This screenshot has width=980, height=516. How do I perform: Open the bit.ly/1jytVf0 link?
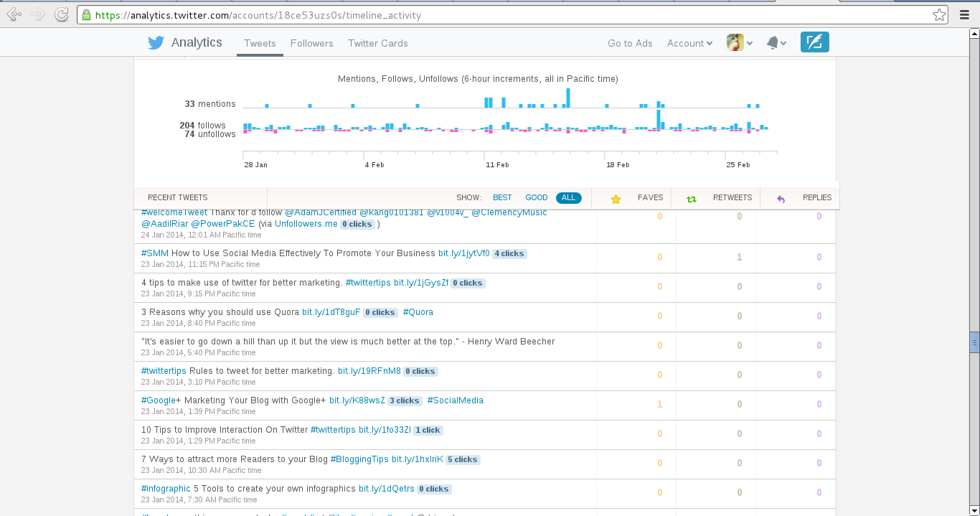(464, 253)
